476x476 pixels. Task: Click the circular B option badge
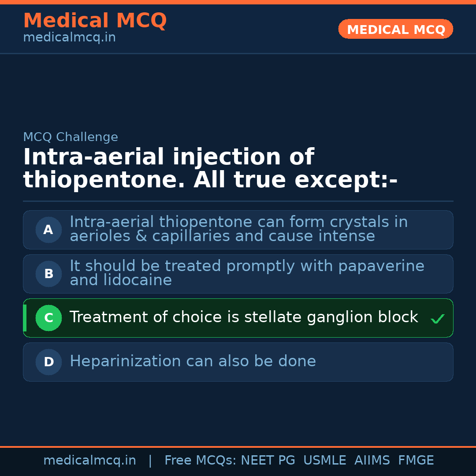pos(48,274)
